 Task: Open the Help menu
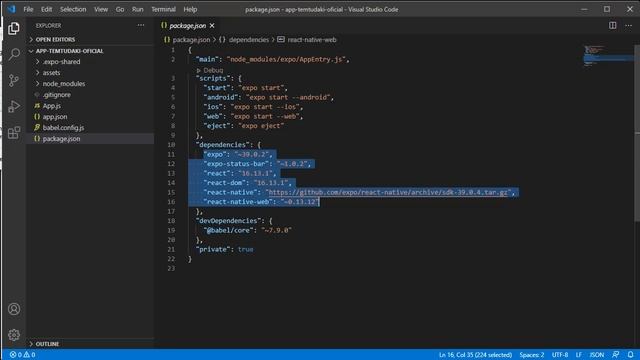coord(190,9)
